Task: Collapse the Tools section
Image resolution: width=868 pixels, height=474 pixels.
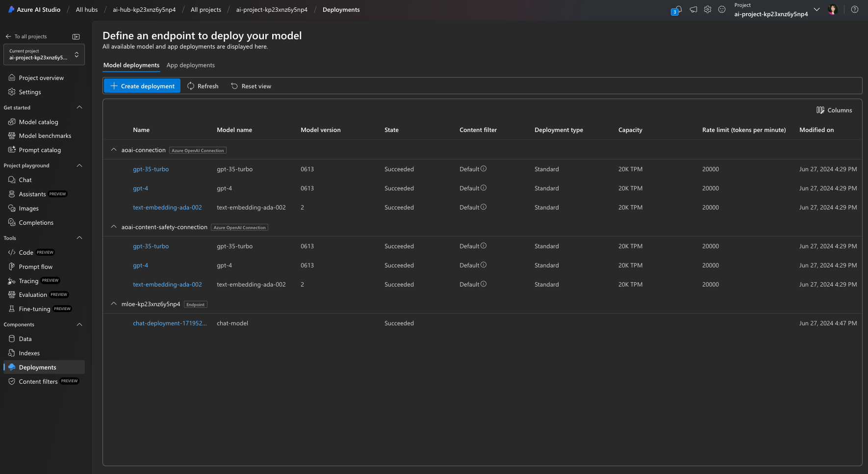Action: point(79,238)
